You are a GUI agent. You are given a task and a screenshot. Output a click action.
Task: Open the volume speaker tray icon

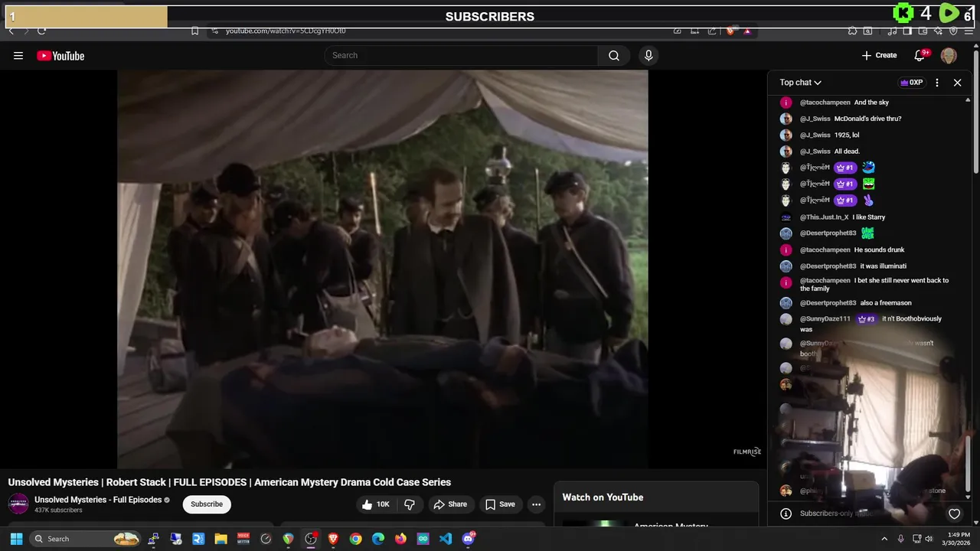pos(929,539)
